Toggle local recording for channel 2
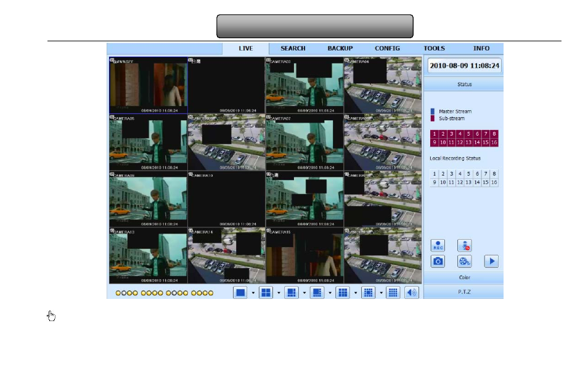This screenshot has height=392, width=588. coord(443,174)
